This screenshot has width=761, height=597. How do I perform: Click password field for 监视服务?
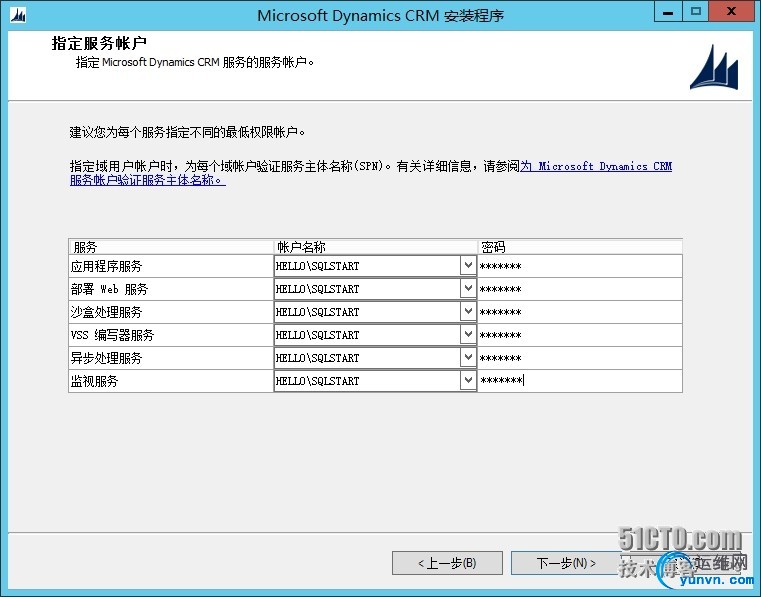click(x=580, y=381)
